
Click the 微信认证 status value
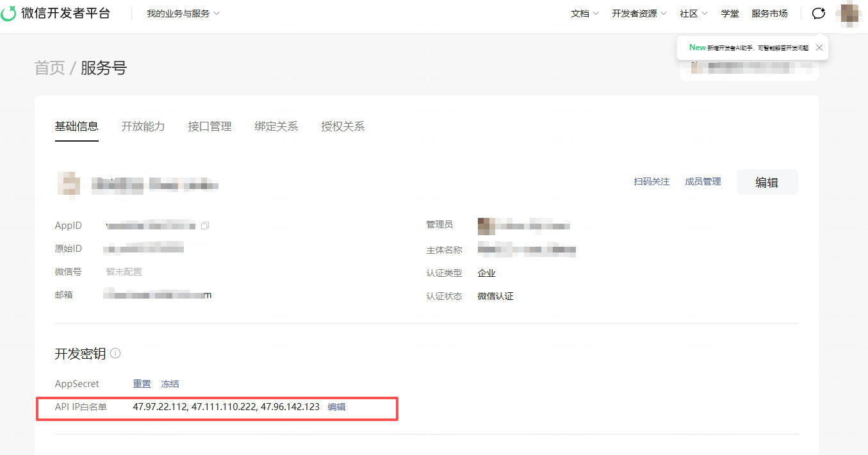click(x=496, y=296)
